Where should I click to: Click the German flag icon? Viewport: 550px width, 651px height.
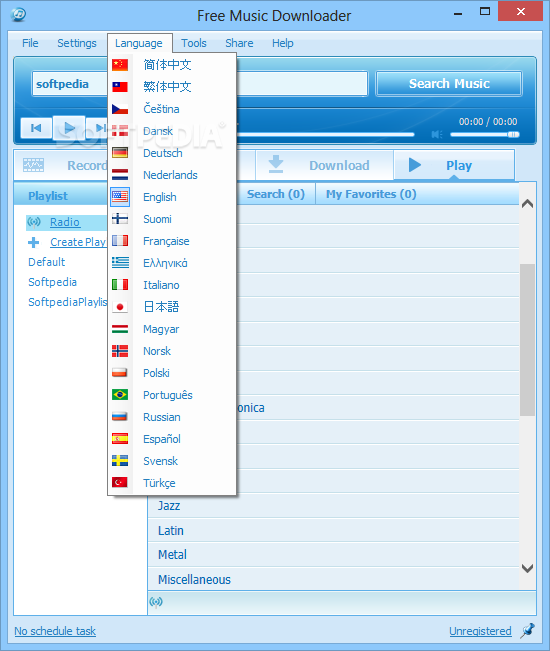[120, 153]
